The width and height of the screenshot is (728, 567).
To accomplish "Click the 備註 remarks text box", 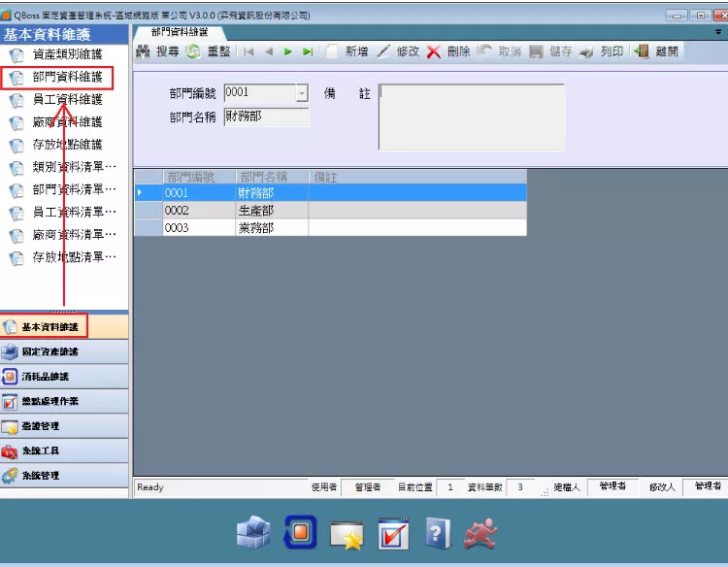I will tap(471, 117).
